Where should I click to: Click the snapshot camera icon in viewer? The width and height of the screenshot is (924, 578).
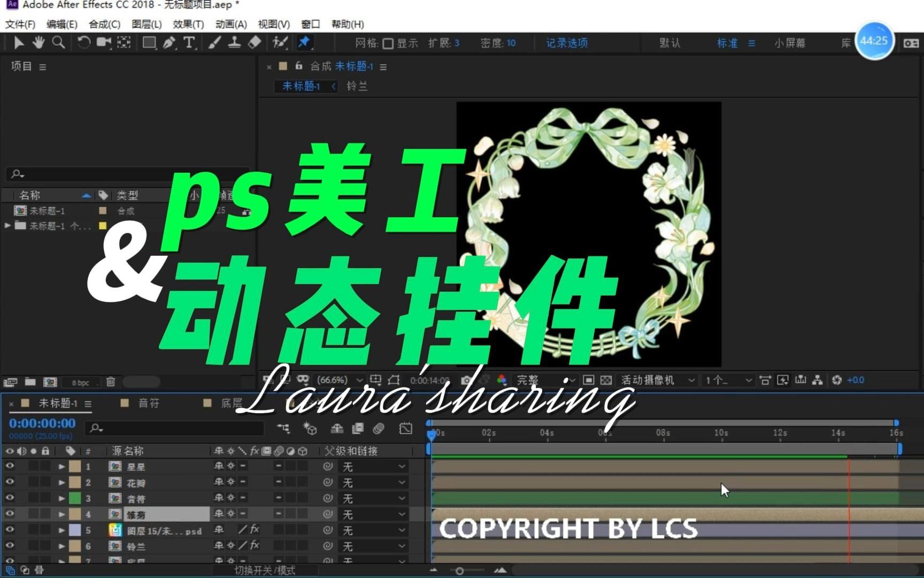[x=466, y=380]
